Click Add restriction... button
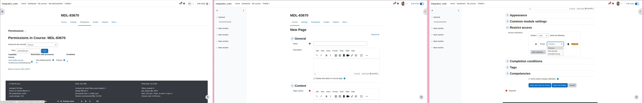This screenshot has height=103, width=644. coord(538,52)
